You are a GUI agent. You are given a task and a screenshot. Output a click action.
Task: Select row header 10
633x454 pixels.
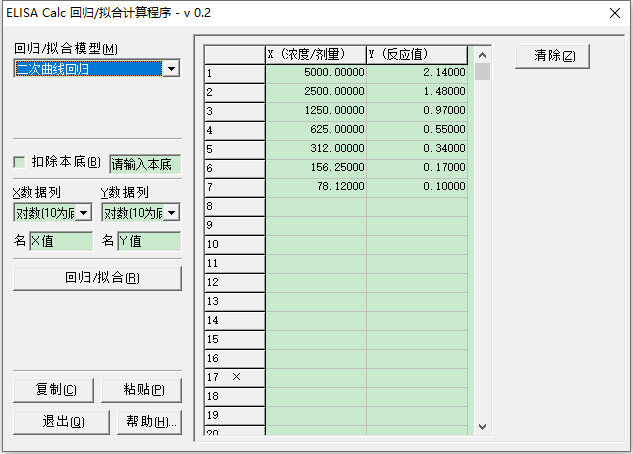[x=235, y=245]
